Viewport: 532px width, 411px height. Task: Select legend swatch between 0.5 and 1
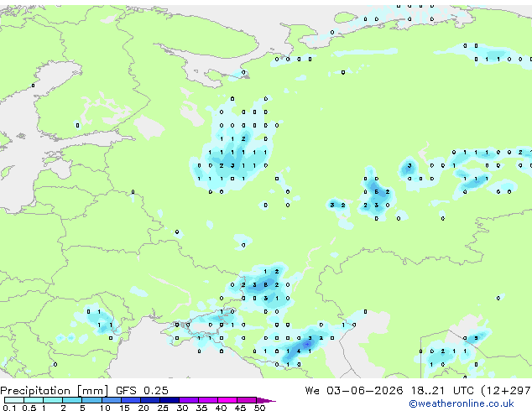point(34,400)
